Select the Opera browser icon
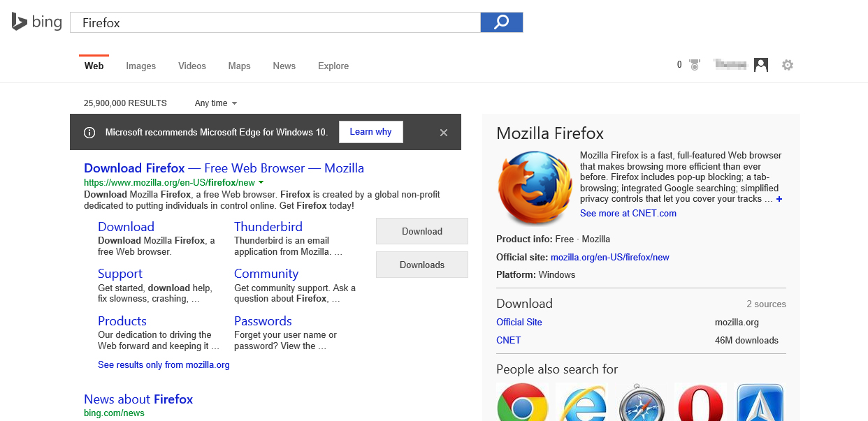This screenshot has height=421, width=868. (x=700, y=402)
